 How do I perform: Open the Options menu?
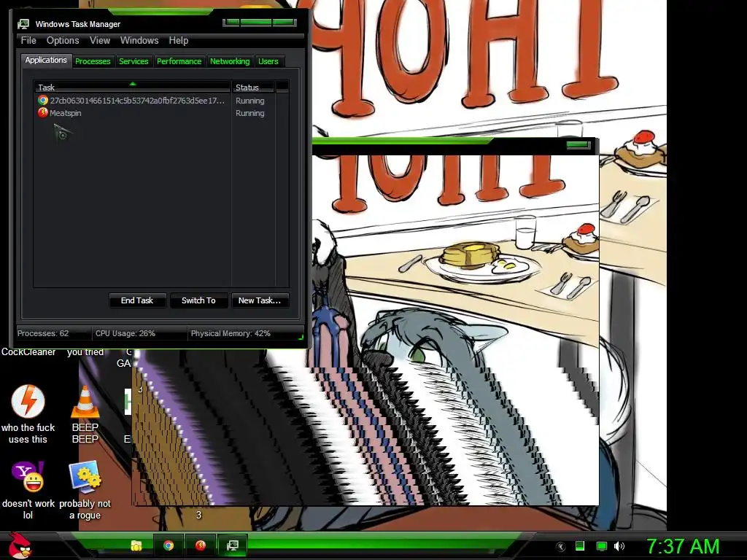pyautogui.click(x=63, y=41)
